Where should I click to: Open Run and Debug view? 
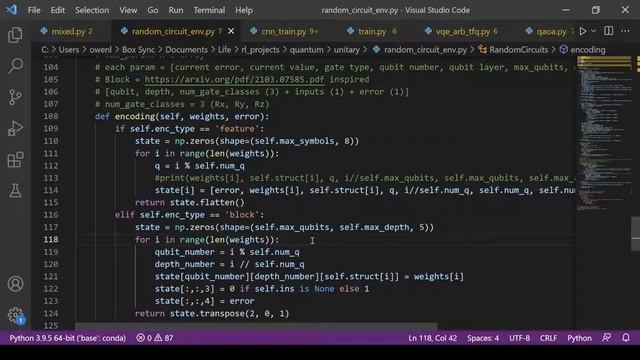click(x=15, y=128)
